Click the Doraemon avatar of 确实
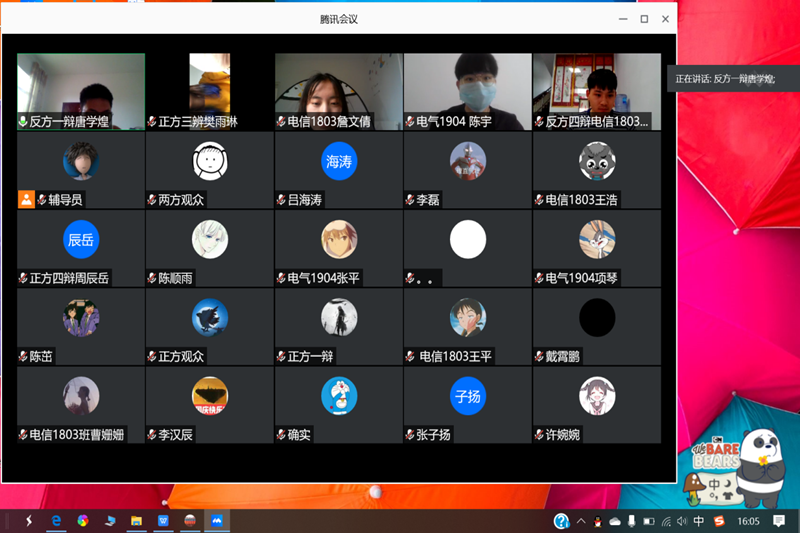Image resolution: width=800 pixels, height=533 pixels. 339,396
